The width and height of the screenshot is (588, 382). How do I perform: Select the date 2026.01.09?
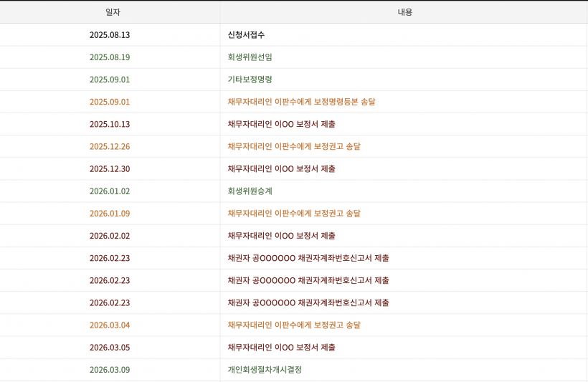point(110,214)
